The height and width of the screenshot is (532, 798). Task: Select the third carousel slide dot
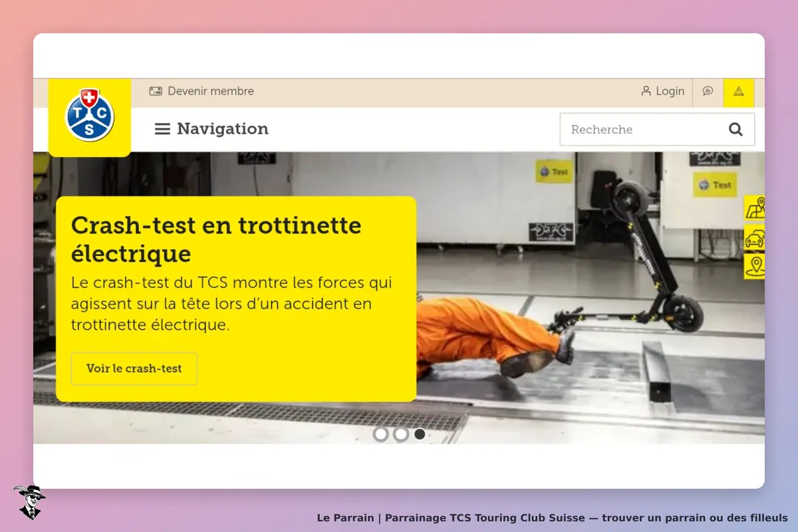420,434
